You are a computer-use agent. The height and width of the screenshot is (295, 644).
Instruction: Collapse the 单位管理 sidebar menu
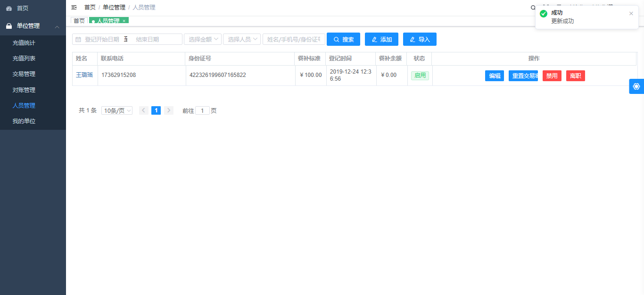click(57, 26)
